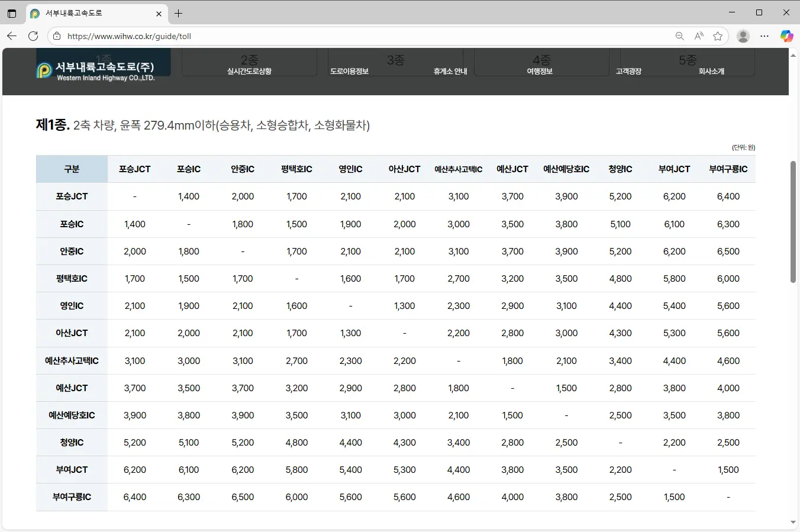Select 4,000 in the 예산JCT row
Image resolution: width=800 pixels, height=532 pixels.
(728, 388)
